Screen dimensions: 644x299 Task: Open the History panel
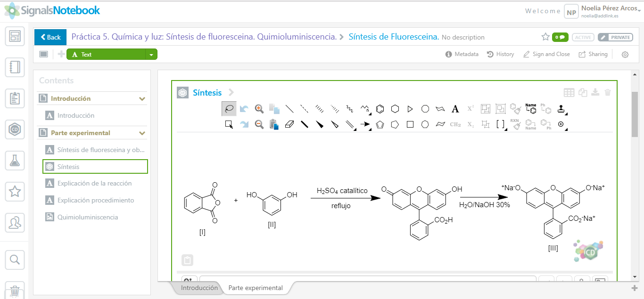500,54
